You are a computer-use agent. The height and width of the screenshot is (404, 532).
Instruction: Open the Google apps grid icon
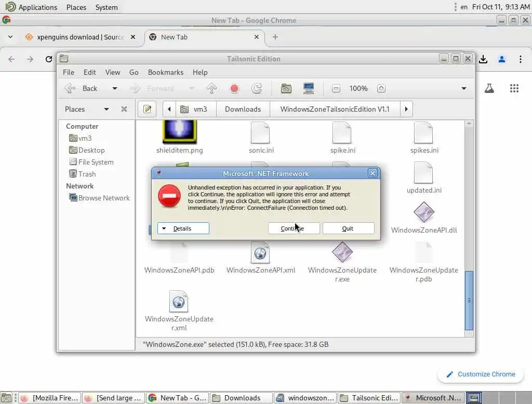point(514,88)
